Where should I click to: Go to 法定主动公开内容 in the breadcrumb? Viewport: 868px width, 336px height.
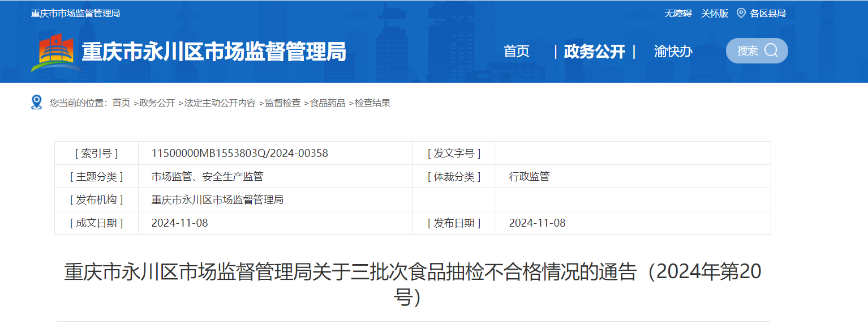coord(220,103)
